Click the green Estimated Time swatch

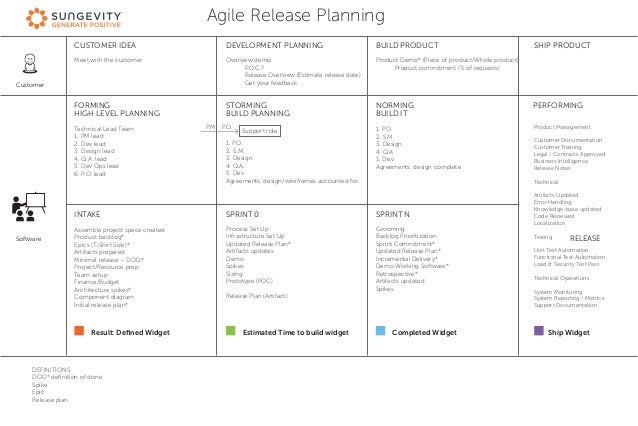coord(231,330)
